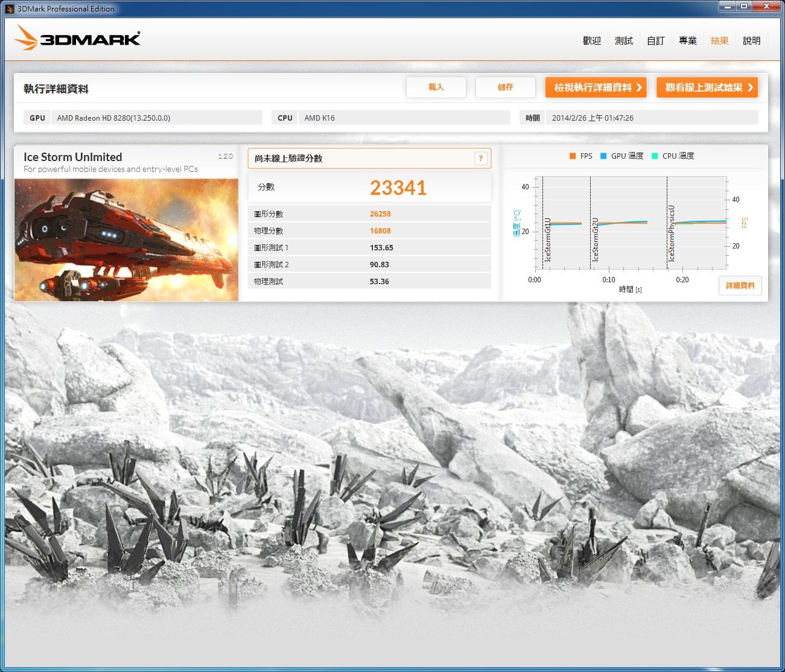Click the 3DMark title bar app icon

[10, 8]
